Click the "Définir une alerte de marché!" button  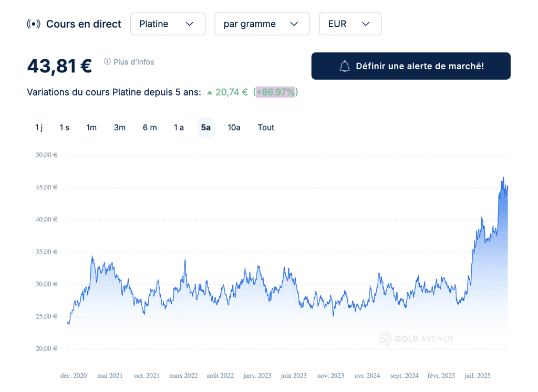tap(411, 66)
